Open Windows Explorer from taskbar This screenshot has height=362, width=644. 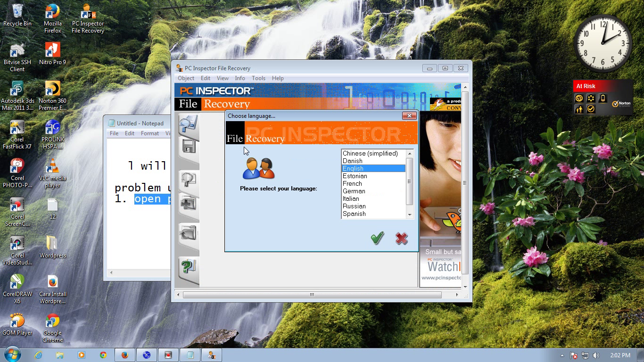point(60,355)
